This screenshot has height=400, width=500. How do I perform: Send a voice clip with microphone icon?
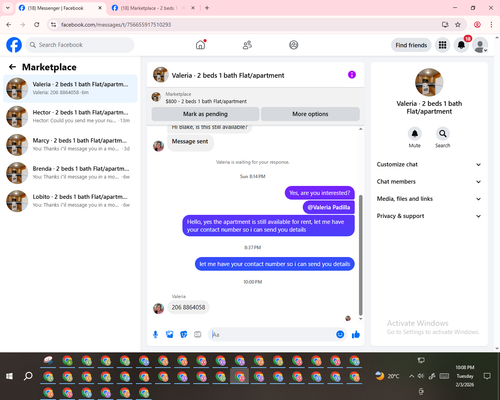click(155, 334)
